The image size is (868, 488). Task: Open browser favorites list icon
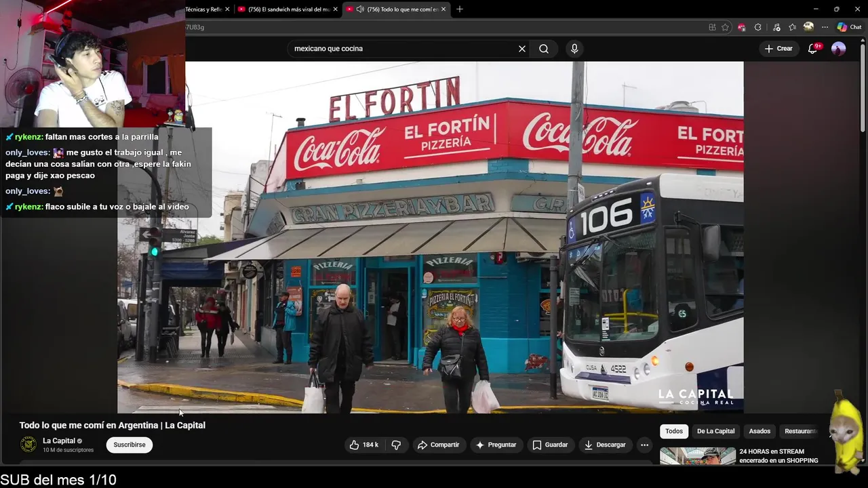tap(792, 27)
